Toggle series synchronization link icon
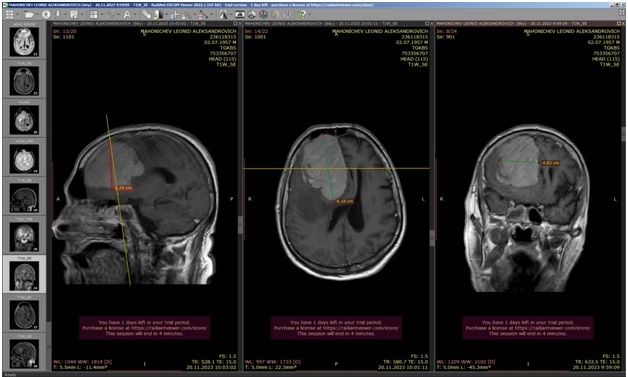The image size is (628, 377). pos(110,14)
